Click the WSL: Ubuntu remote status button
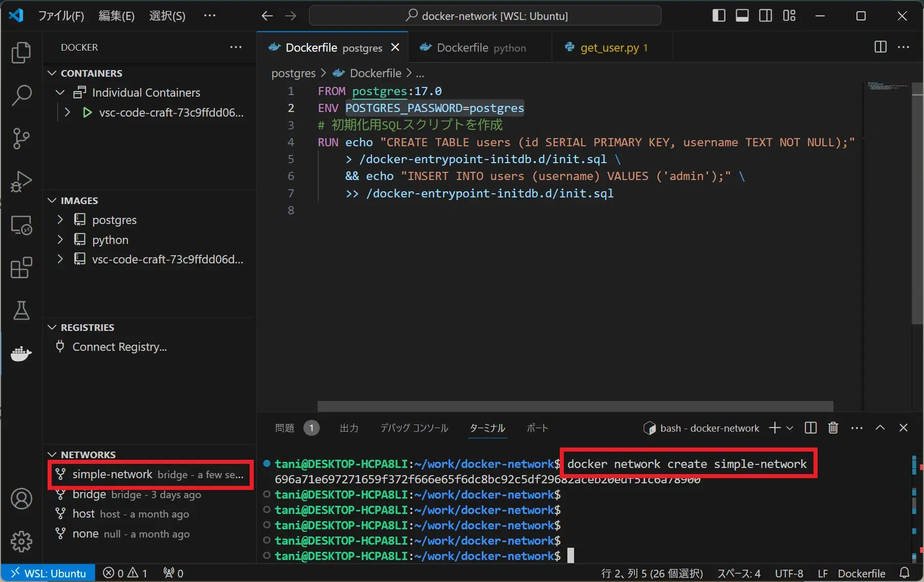 (x=48, y=573)
